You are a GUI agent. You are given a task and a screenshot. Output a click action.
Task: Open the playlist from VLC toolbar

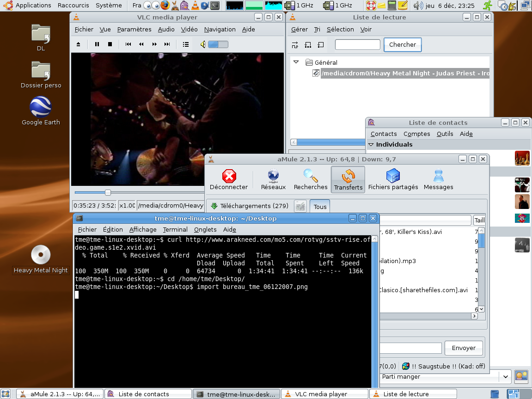tap(186, 44)
